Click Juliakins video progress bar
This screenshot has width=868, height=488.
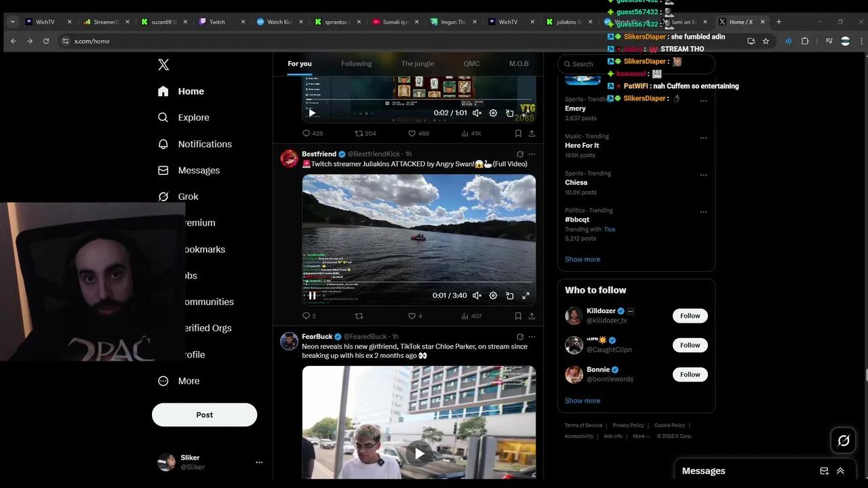click(418, 282)
